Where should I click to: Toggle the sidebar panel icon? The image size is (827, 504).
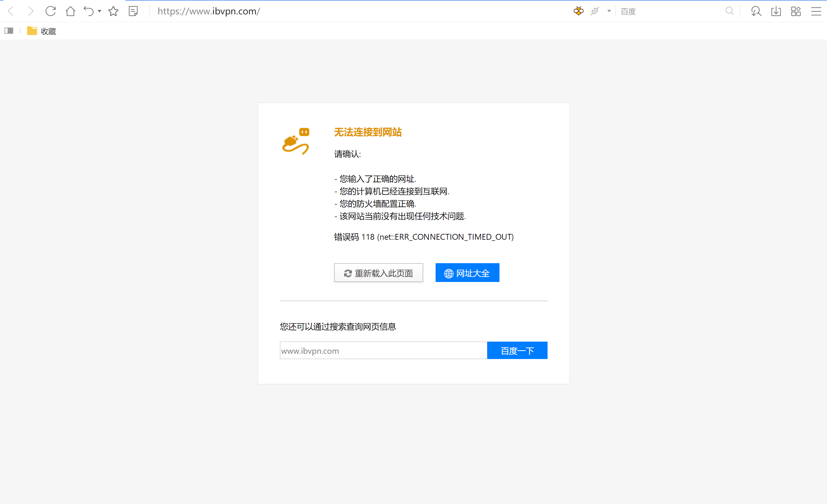[x=9, y=31]
